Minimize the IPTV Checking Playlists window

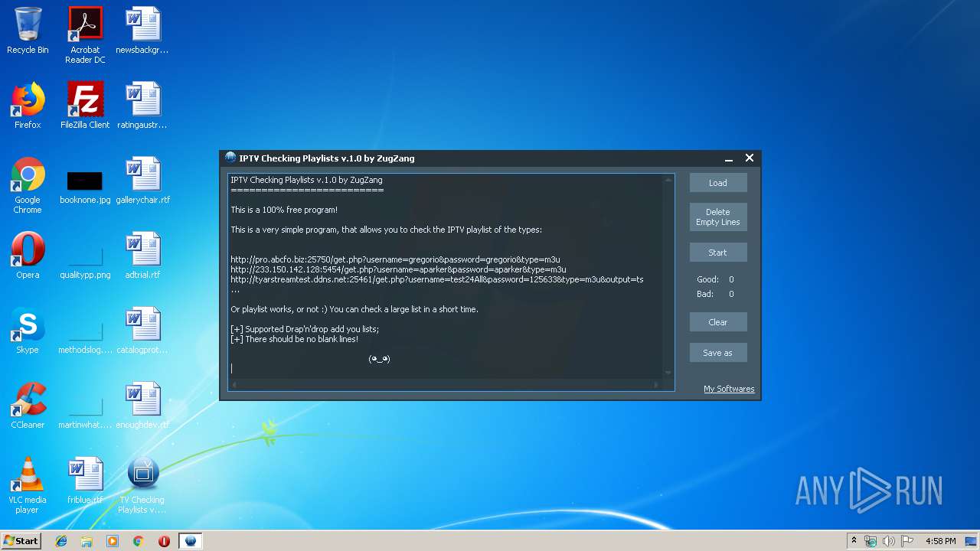(729, 158)
